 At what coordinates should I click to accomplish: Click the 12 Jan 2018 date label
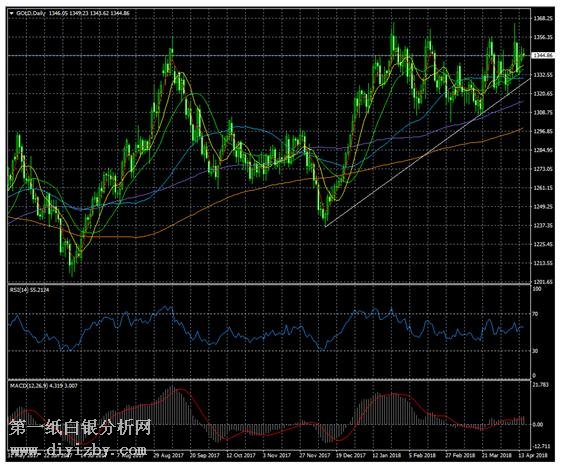pyautogui.click(x=386, y=456)
